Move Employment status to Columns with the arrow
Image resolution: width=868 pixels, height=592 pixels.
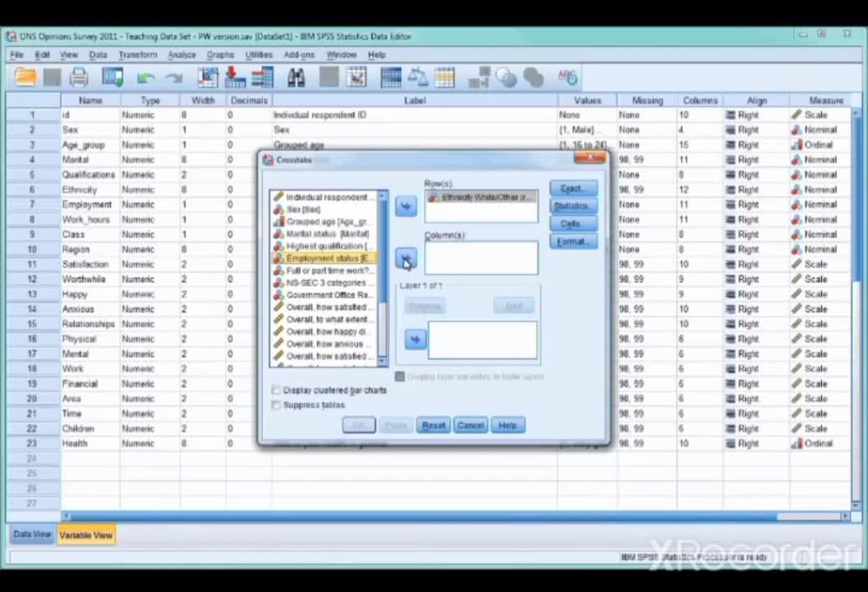(x=405, y=259)
